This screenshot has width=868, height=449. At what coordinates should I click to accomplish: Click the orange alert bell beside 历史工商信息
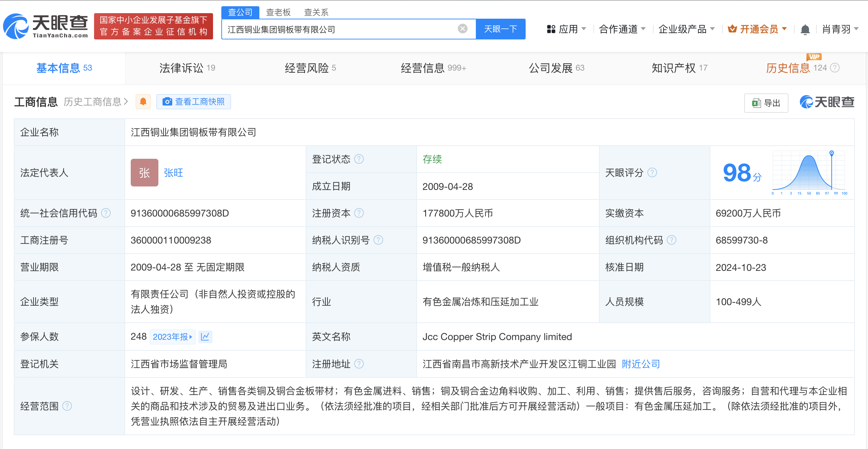click(143, 102)
